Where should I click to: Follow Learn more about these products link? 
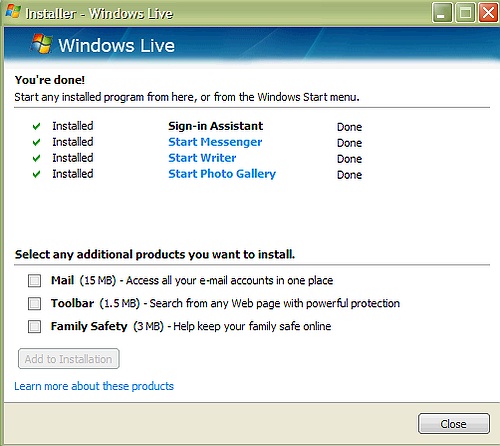pyautogui.click(x=94, y=386)
